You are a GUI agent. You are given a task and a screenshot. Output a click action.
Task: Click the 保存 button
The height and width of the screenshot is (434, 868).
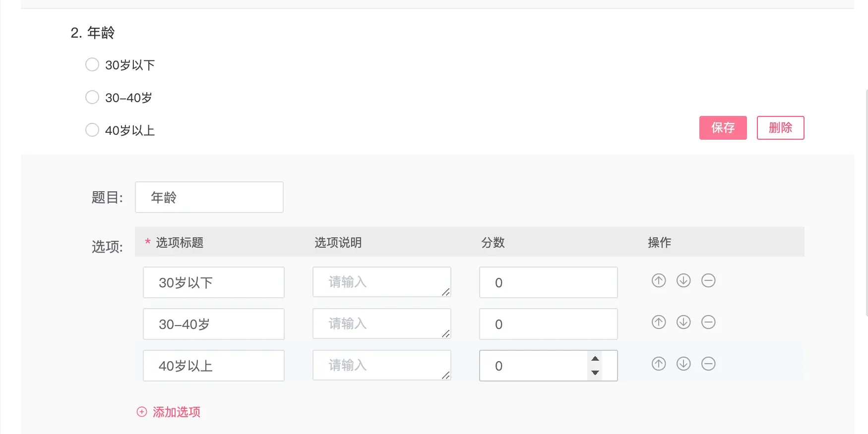[x=723, y=128]
